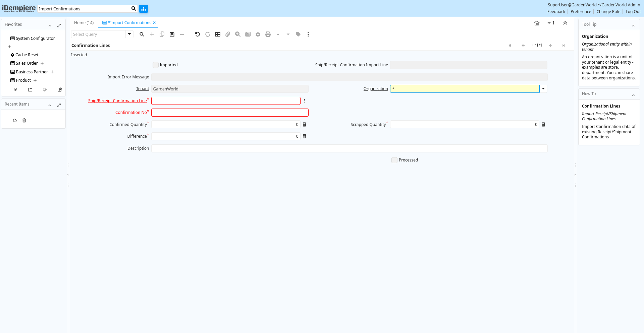Open calculator for Confirmed Quantity
The image size is (644, 333).
coord(305,125)
